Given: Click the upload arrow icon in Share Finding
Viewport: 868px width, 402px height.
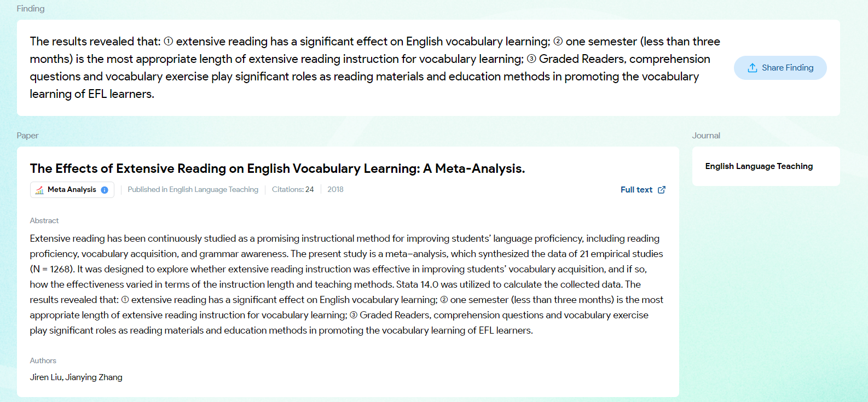Looking at the screenshot, I should [x=753, y=68].
